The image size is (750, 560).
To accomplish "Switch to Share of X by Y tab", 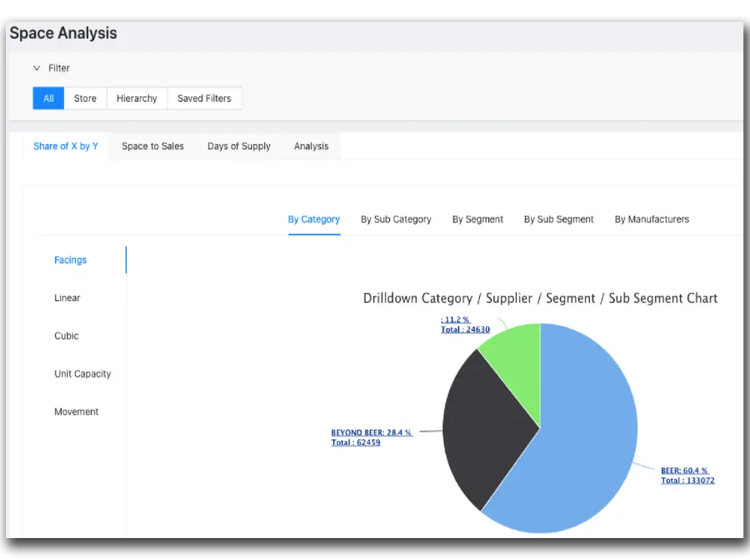I will tap(65, 146).
